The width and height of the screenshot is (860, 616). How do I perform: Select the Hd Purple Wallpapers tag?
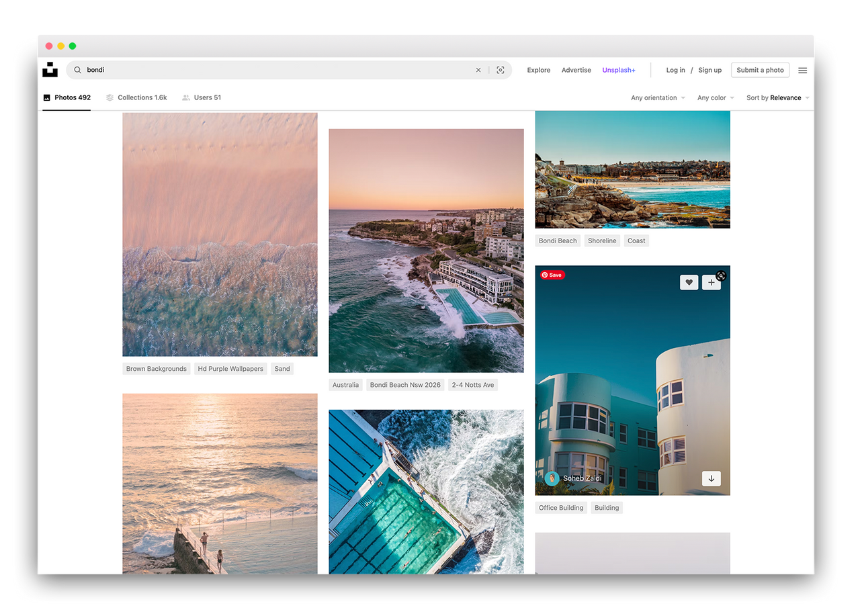coord(230,369)
